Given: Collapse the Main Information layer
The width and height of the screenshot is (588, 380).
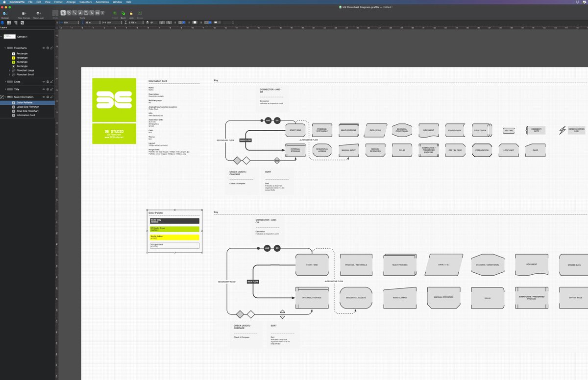Looking at the screenshot, I should (x=5, y=97).
